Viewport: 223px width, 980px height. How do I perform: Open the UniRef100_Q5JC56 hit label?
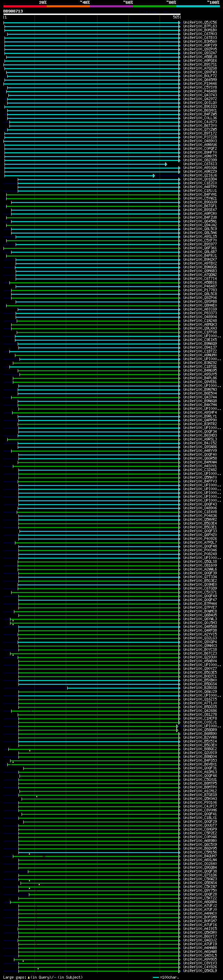tap(200, 23)
